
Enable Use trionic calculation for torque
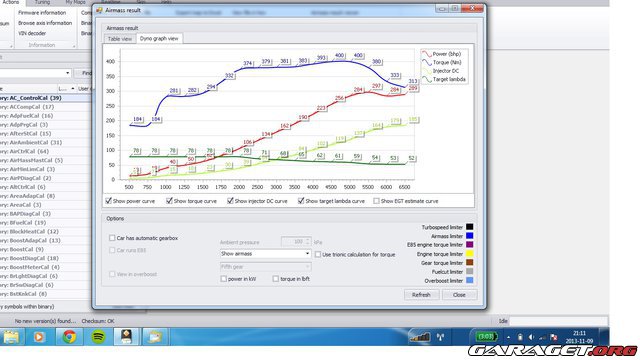pyautogui.click(x=318, y=254)
